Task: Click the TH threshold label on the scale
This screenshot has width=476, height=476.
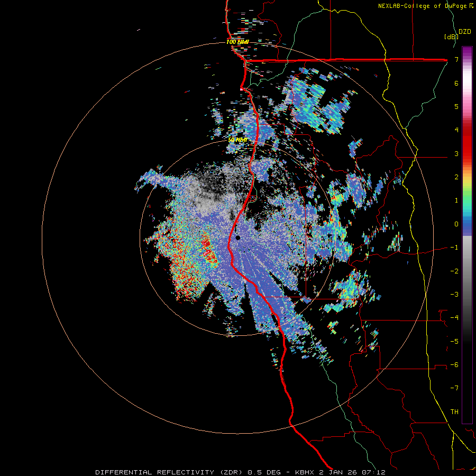Action: coord(454,412)
